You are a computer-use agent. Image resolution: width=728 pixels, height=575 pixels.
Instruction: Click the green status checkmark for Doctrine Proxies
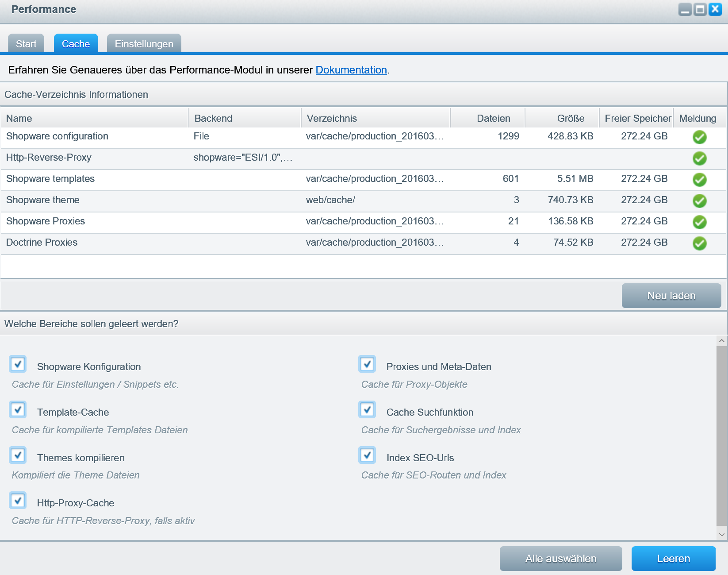(699, 243)
